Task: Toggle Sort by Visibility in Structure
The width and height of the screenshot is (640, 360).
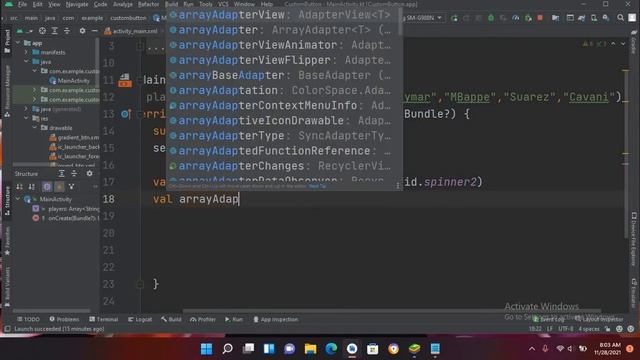Action: tap(19, 187)
